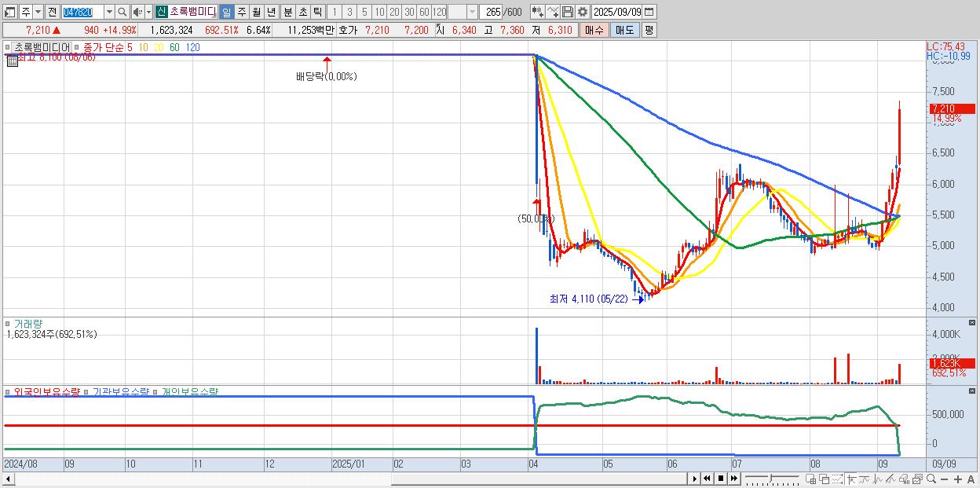Click the 초록뱀미디어 chart legend label
980x488 pixels.
(42, 47)
